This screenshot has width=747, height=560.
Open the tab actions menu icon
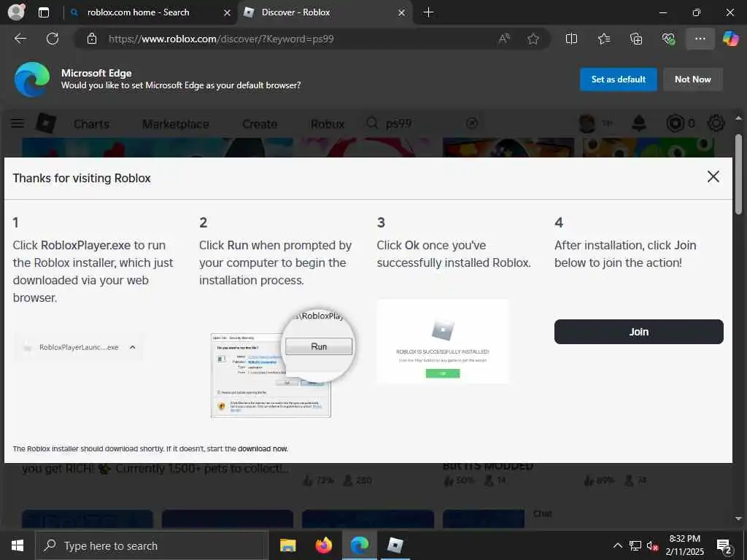43,12
